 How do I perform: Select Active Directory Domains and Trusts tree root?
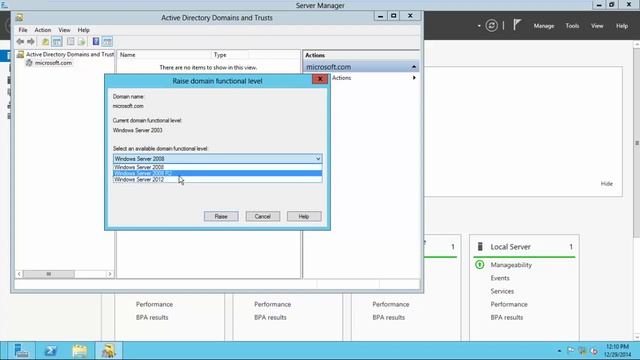[70, 54]
